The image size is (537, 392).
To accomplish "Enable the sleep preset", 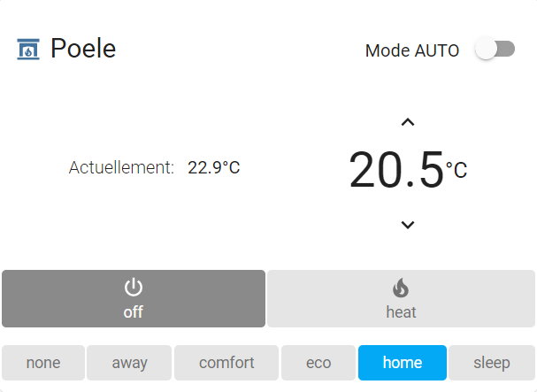I will (x=492, y=363).
